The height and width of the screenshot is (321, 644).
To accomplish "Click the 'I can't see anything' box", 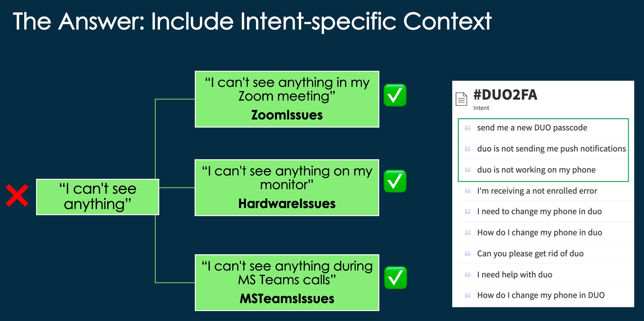I will tap(98, 197).
